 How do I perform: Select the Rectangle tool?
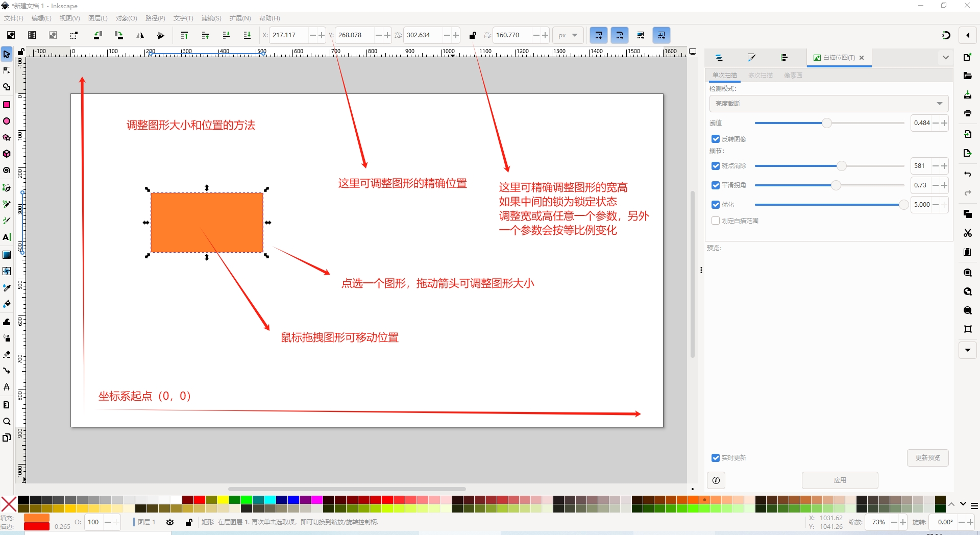[7, 105]
